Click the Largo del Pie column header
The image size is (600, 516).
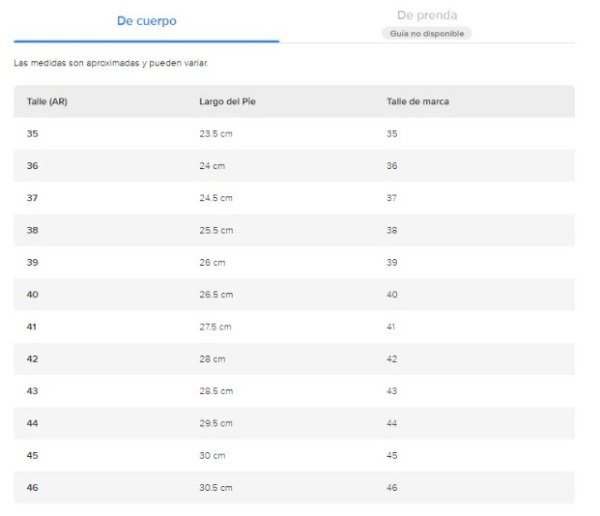point(227,101)
